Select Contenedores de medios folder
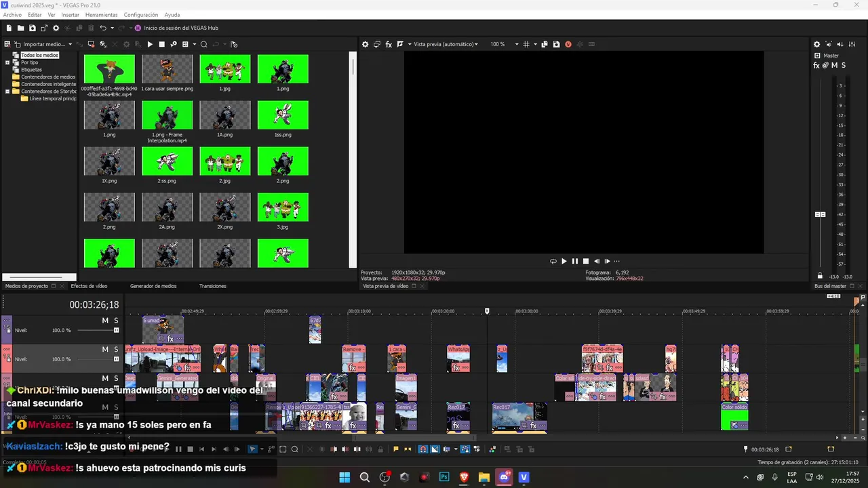 pyautogui.click(x=48, y=77)
